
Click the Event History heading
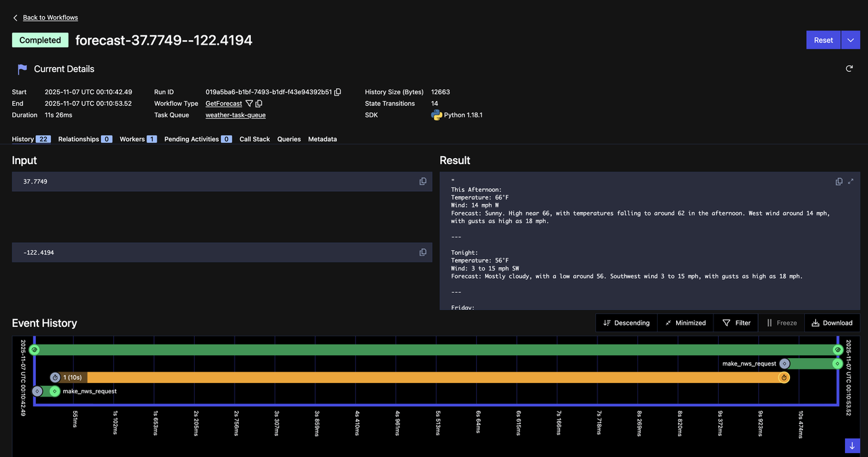44,323
